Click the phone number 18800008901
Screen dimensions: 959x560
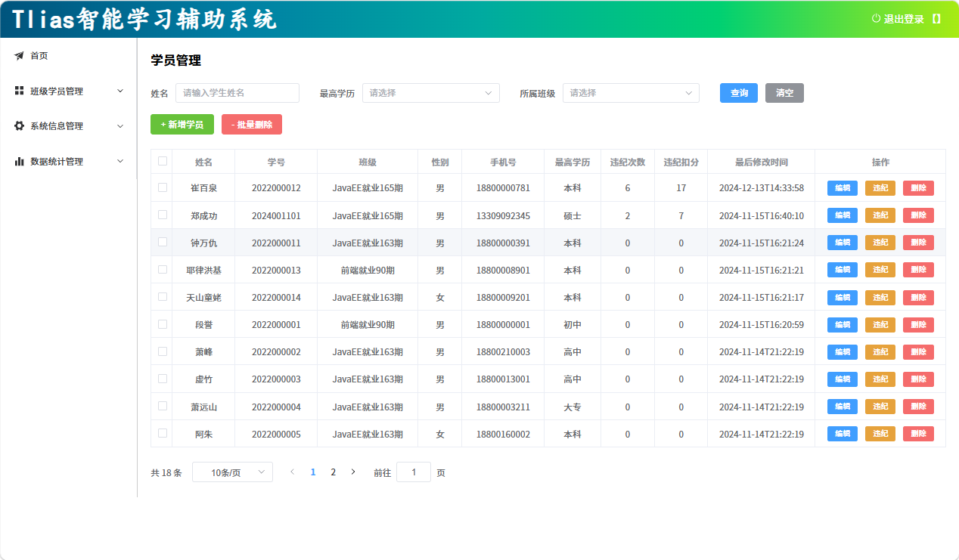point(503,270)
